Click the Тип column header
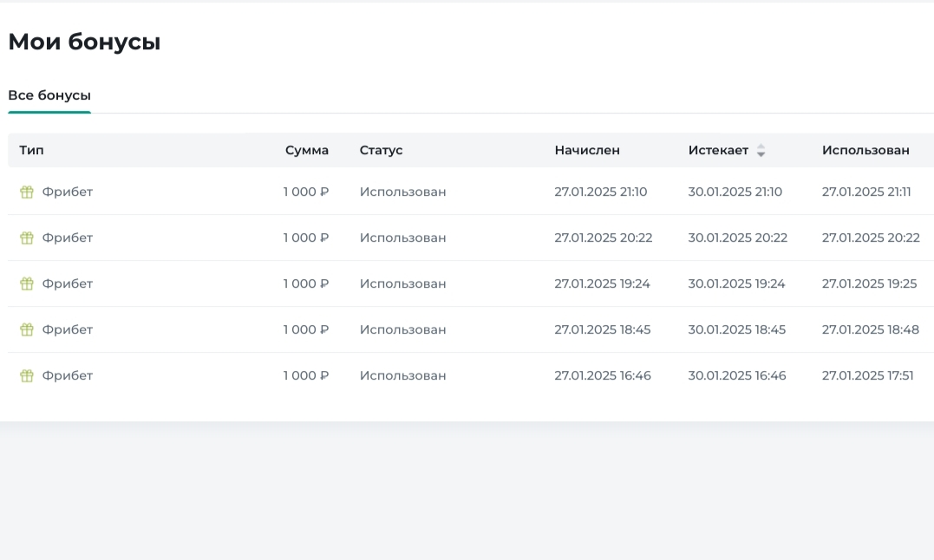The width and height of the screenshot is (934, 560). pos(31,150)
